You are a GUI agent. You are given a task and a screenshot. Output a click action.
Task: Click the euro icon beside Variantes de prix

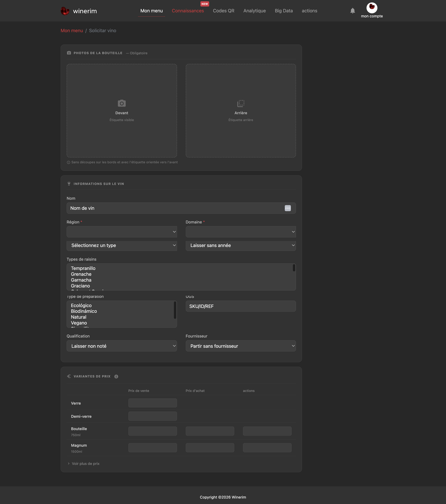click(69, 376)
